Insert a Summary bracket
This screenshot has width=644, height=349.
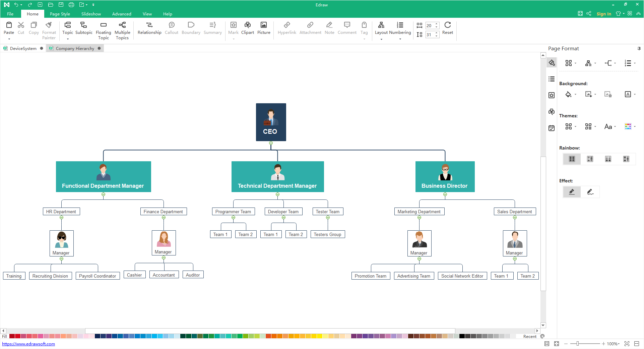pos(212,28)
